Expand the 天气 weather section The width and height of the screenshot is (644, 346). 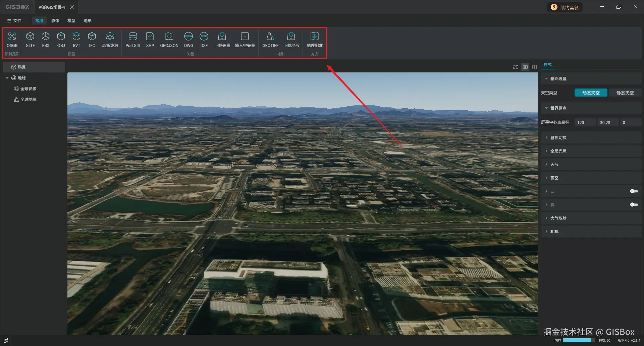point(591,165)
